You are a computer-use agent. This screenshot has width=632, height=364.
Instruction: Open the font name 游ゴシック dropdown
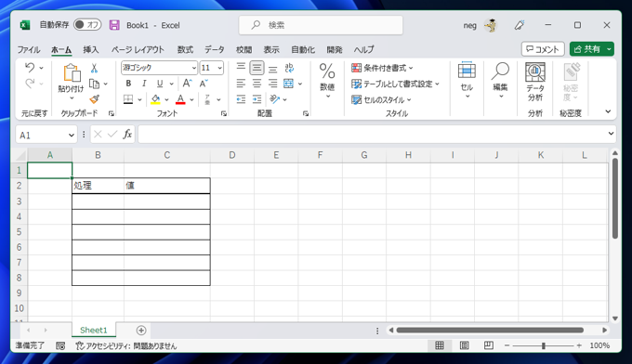coord(194,68)
